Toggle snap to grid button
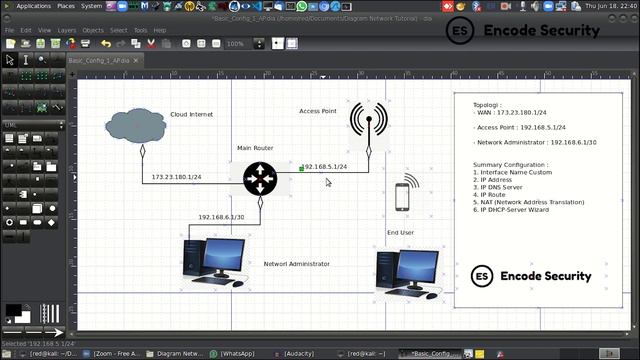 tap(278, 44)
